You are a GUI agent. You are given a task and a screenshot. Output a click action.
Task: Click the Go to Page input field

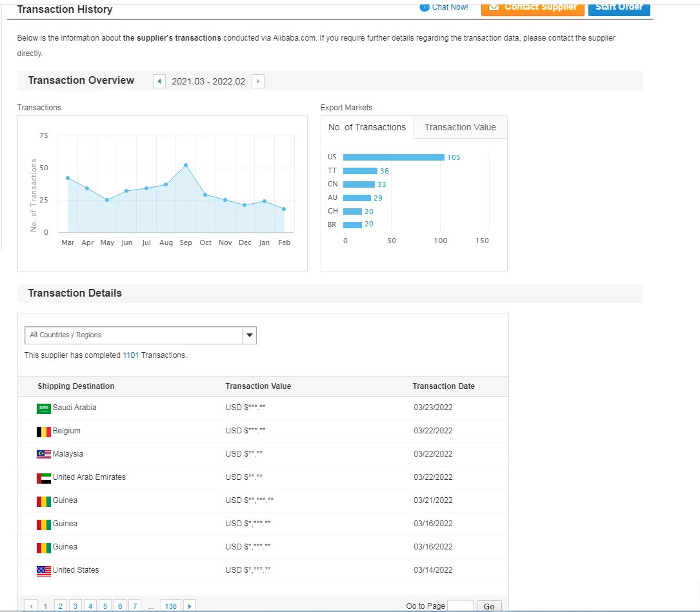pyautogui.click(x=460, y=606)
